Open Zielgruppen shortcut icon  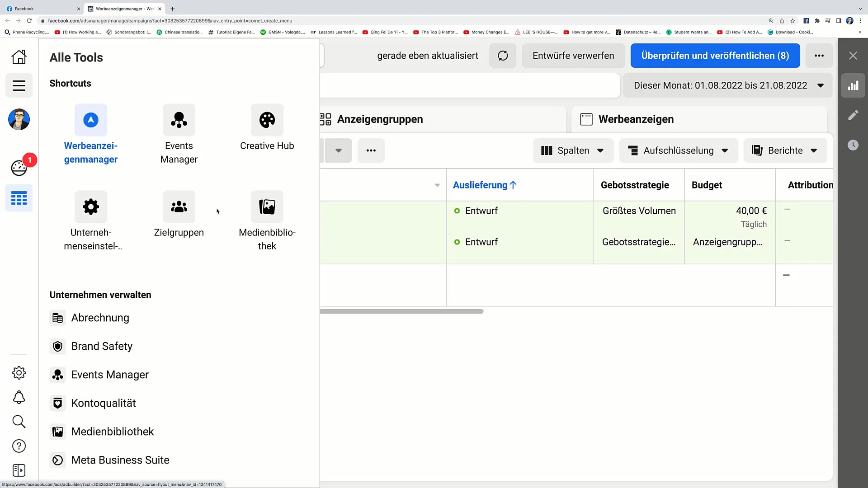coord(179,206)
